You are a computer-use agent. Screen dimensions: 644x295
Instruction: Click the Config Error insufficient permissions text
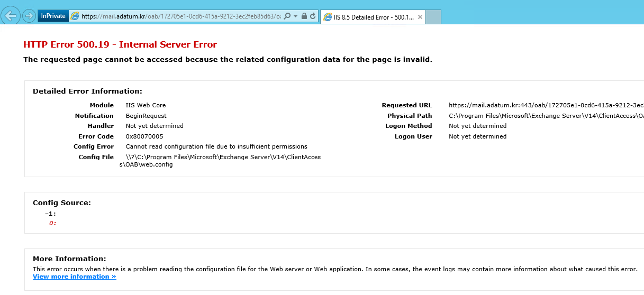tap(216, 146)
